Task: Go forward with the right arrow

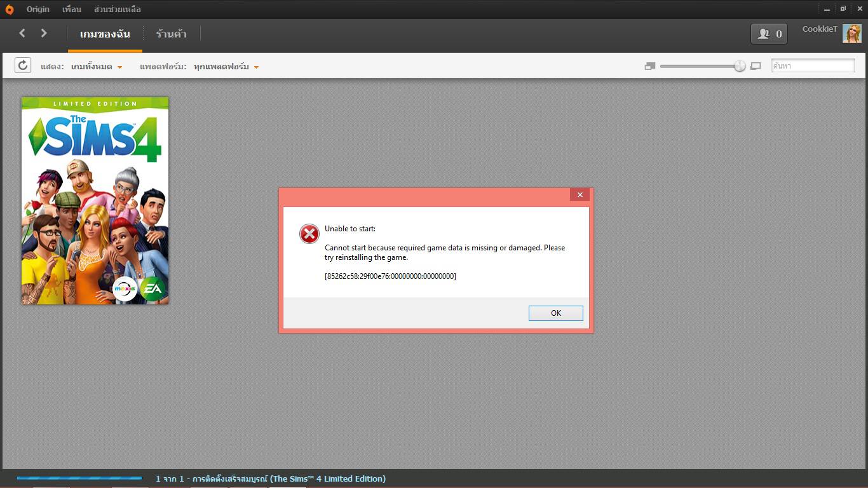Action: pyautogui.click(x=44, y=33)
